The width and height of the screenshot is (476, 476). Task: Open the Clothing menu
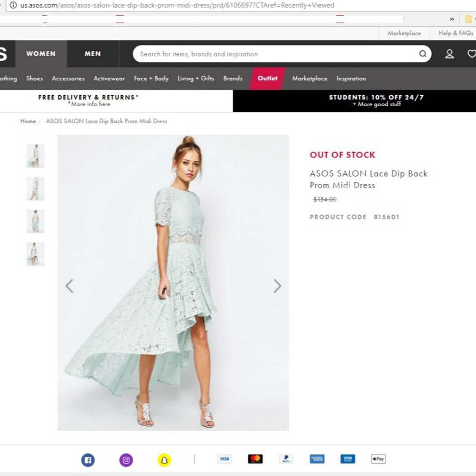coord(9,79)
